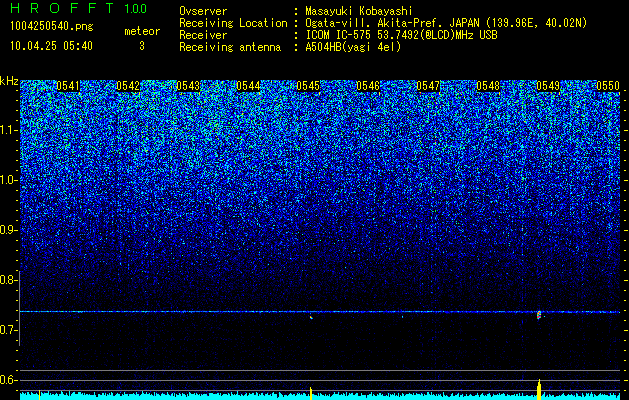629x400 pixels.
Task: Click the meteor count label
Action: pyautogui.click(x=142, y=31)
